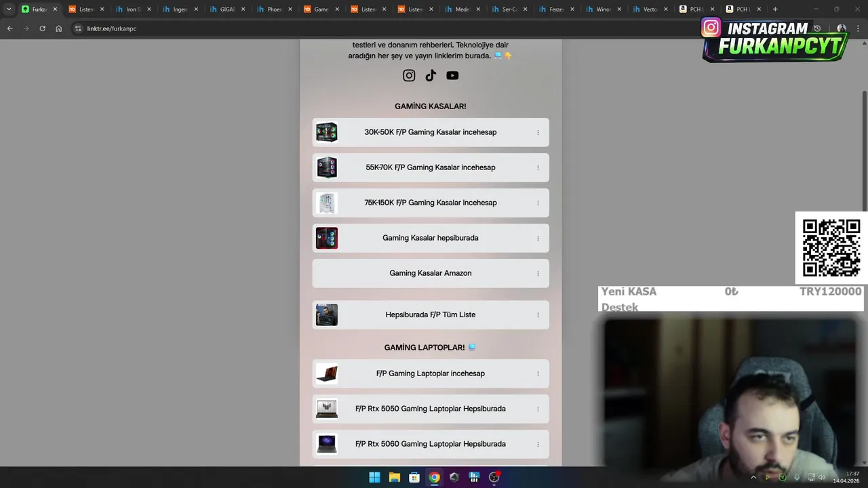Open a new browser tab
Screen dimensions: 868x488
click(775, 9)
